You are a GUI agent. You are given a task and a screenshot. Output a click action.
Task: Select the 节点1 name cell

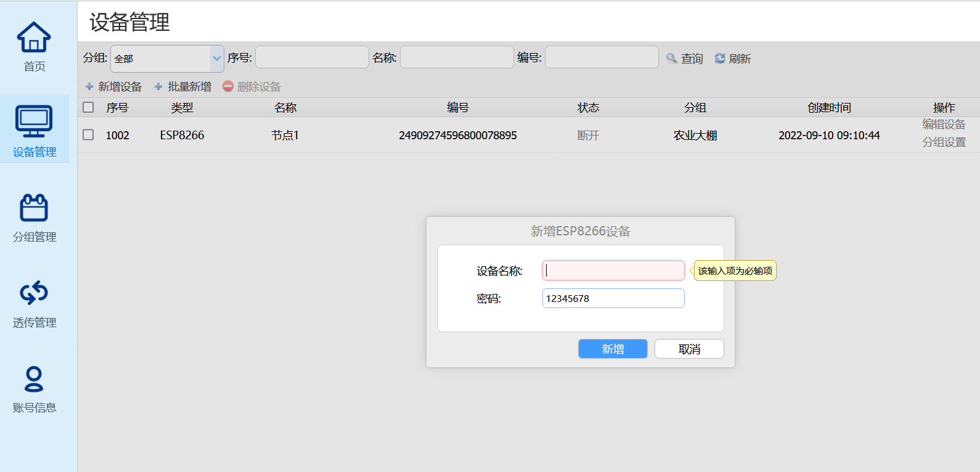click(x=285, y=136)
